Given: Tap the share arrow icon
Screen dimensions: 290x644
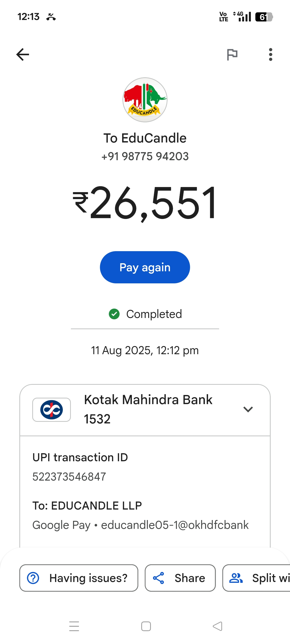Looking at the screenshot, I should click(x=158, y=578).
